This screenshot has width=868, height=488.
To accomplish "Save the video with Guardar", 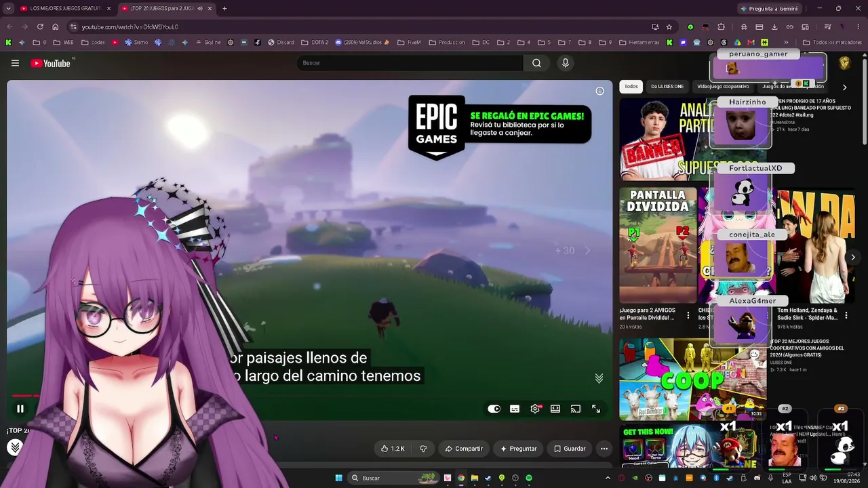I will [570, 449].
